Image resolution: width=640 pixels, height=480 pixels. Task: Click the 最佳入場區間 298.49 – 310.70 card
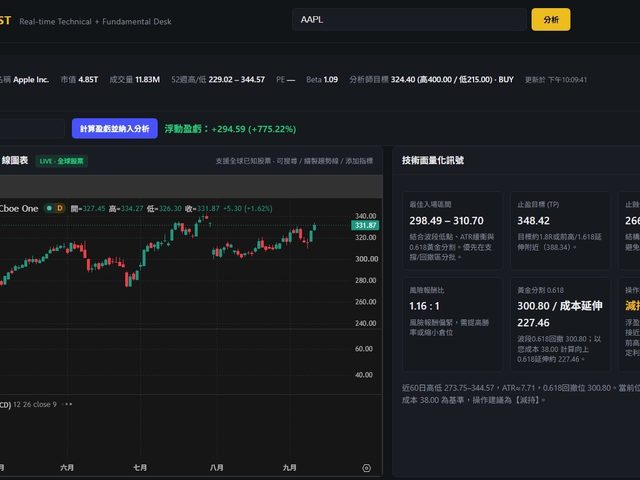pyautogui.click(x=453, y=231)
